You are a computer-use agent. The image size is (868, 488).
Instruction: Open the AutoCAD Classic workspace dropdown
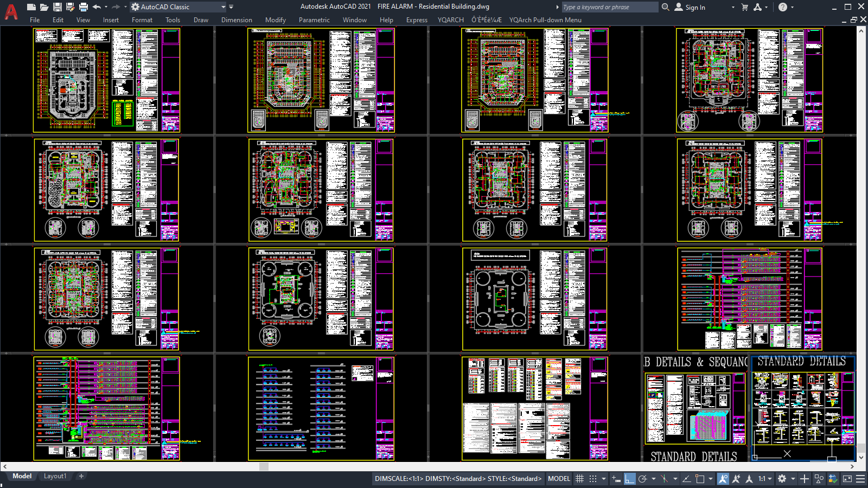[x=224, y=7]
